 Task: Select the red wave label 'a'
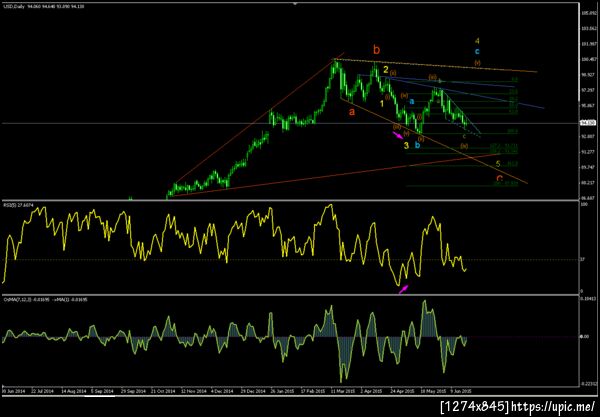coord(352,112)
